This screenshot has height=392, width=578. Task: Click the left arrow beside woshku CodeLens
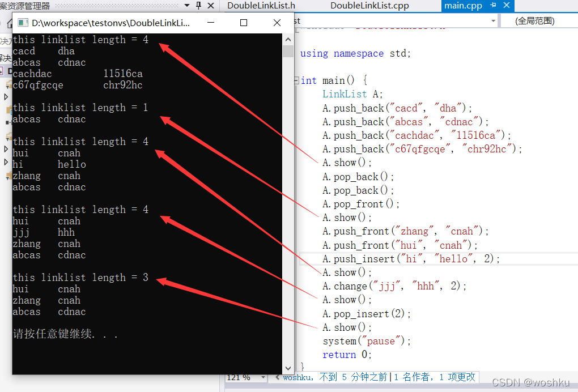(278, 377)
